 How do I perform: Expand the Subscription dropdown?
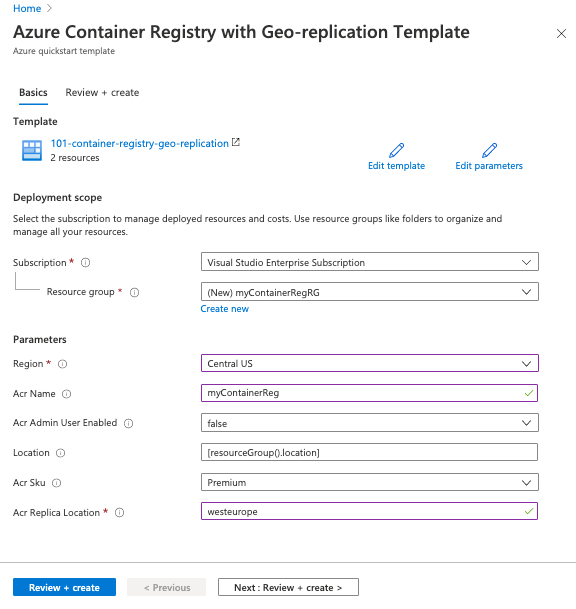(370, 262)
